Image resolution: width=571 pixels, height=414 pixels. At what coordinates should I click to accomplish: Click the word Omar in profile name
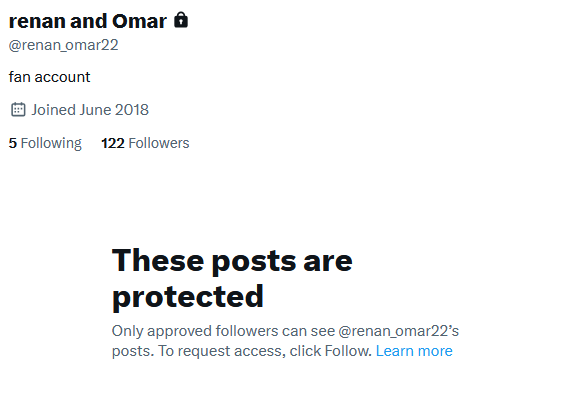[x=139, y=21]
